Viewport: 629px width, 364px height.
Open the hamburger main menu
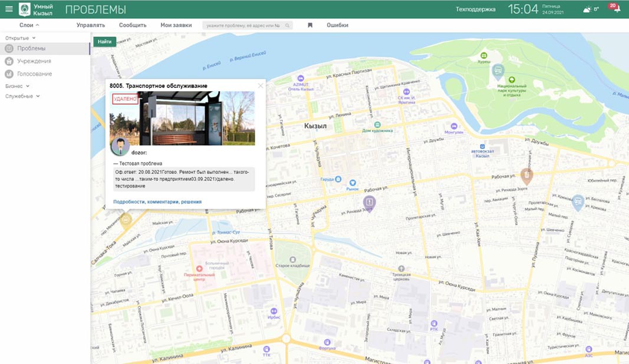(9, 9)
